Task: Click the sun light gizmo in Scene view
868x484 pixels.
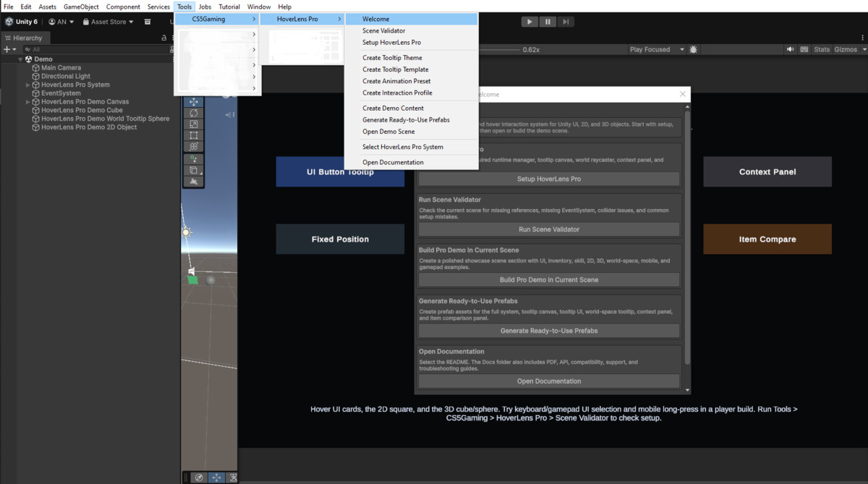Action: 187,232
